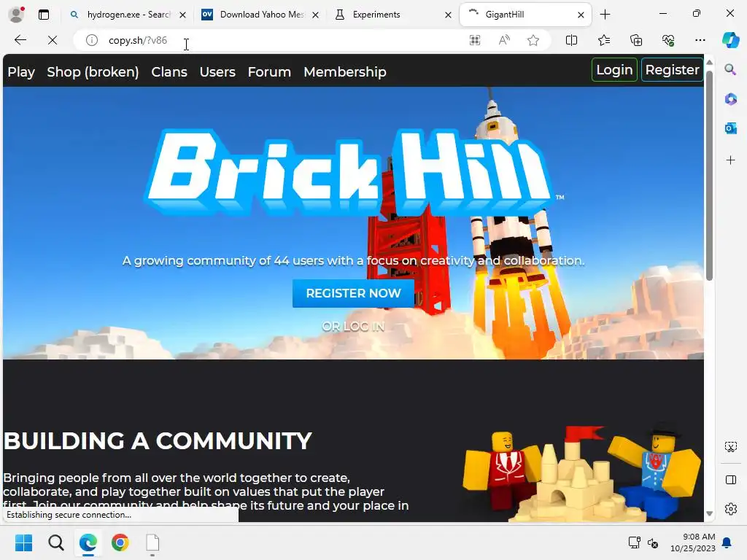Add page to favorites star
Viewport: 747px width, 560px height.
533,40
